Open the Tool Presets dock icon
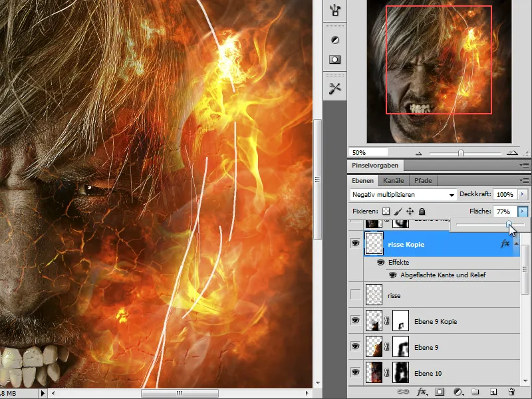 (x=335, y=88)
